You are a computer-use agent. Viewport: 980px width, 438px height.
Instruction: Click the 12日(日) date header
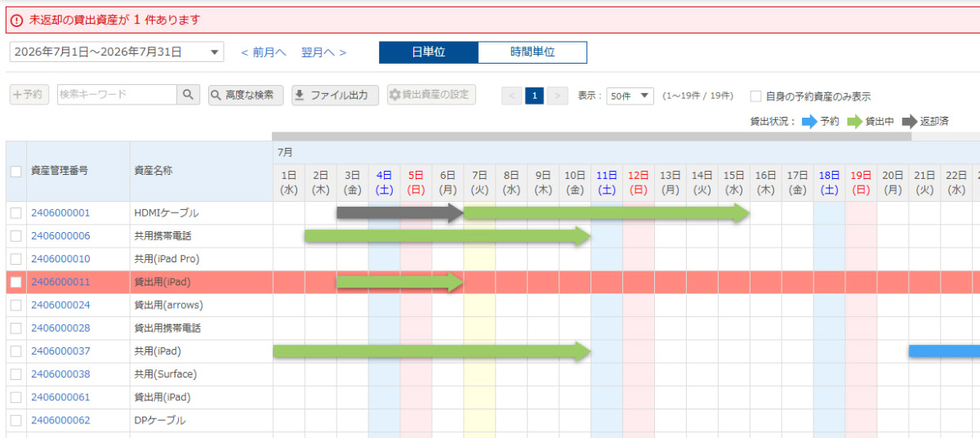(x=639, y=182)
